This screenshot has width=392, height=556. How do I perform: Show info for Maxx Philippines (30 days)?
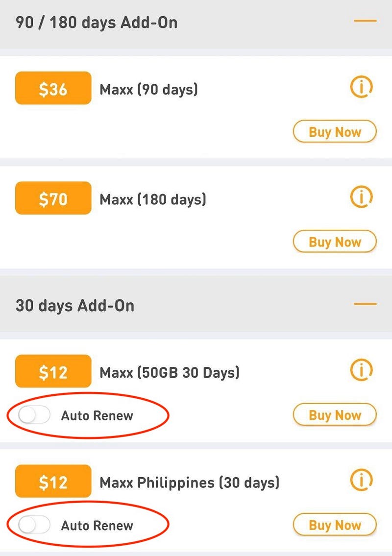(362, 481)
